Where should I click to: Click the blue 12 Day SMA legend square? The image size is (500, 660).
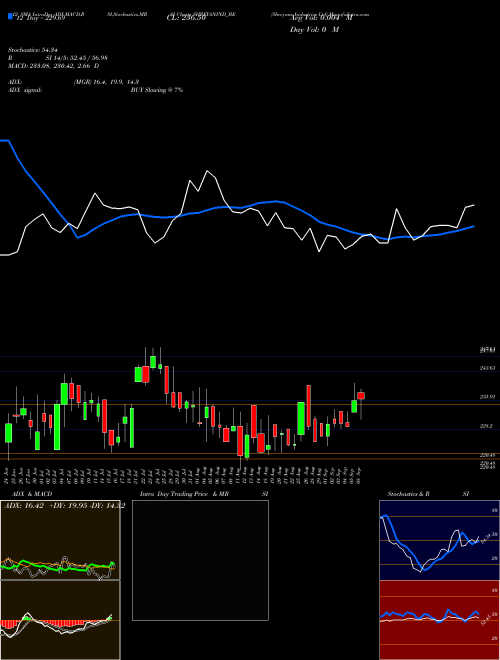(x=10, y=17)
